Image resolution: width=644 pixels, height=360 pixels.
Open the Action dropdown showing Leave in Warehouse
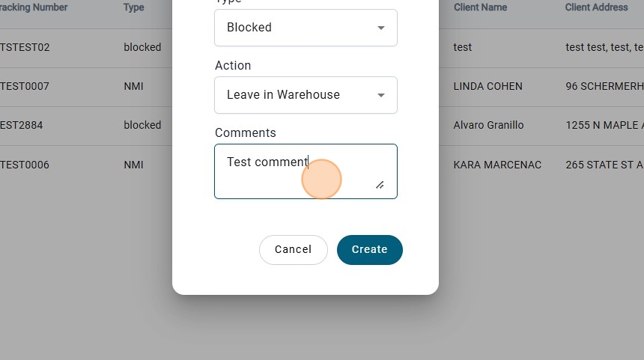click(296, 95)
